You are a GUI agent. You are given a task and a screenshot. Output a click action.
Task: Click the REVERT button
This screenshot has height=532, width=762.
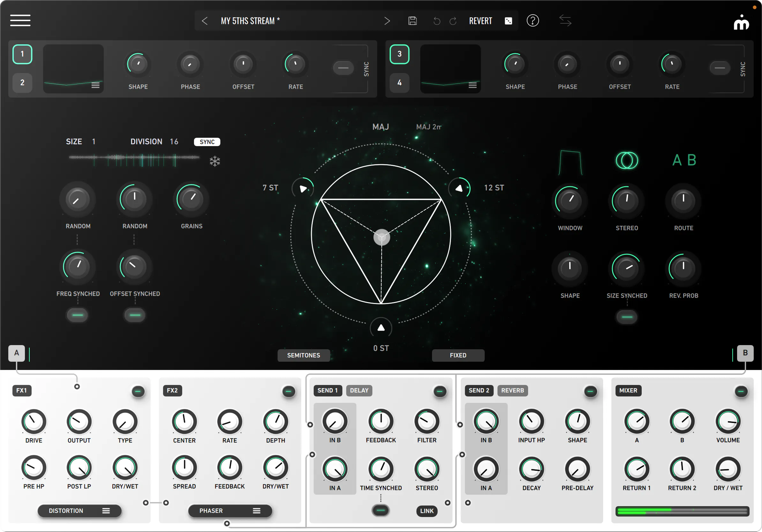click(x=480, y=21)
